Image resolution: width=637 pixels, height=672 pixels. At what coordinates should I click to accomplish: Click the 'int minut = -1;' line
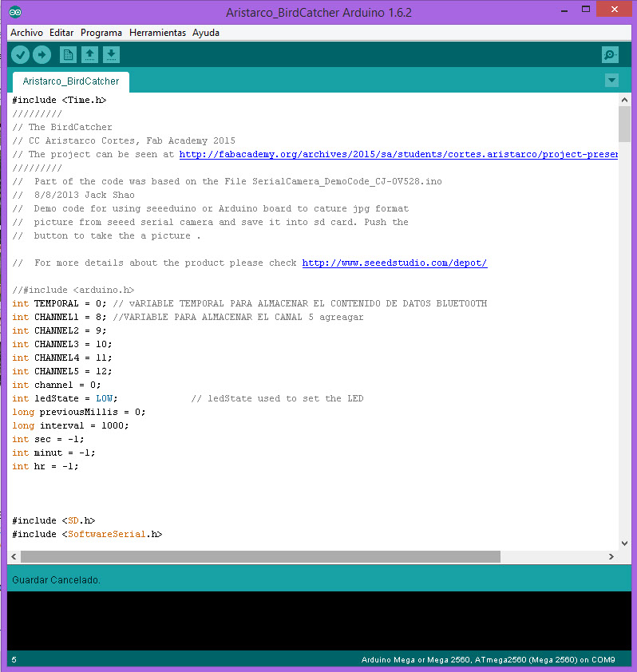(53, 453)
